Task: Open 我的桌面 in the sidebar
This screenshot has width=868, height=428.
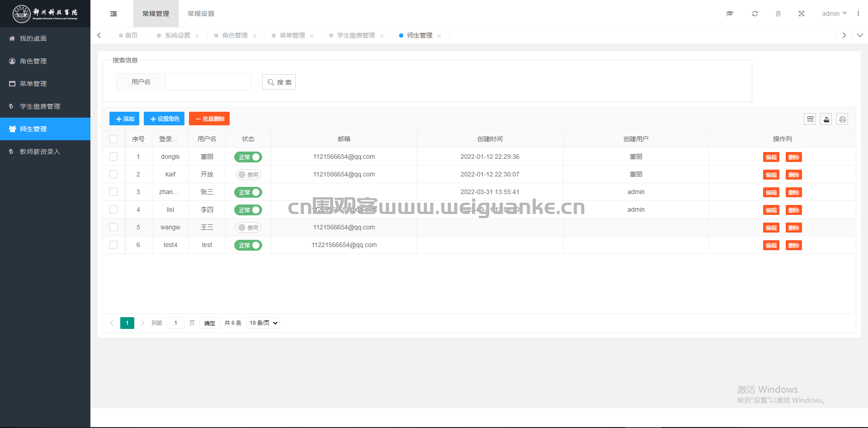Action: pos(45,38)
